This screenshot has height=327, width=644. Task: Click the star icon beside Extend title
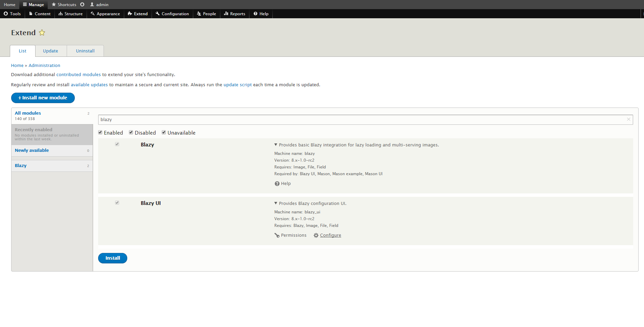42,33
